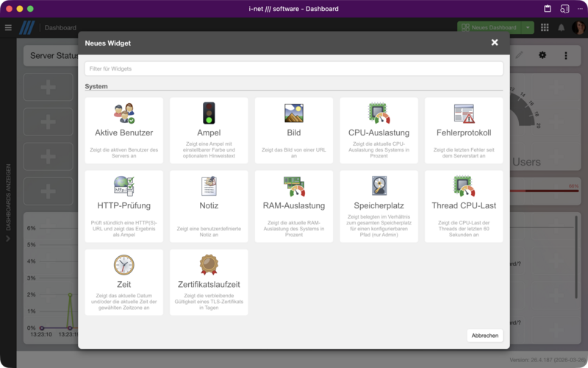Click the 'Zeigt das Bild von einer URL an' description
This screenshot has width=588, height=368.
(x=294, y=152)
